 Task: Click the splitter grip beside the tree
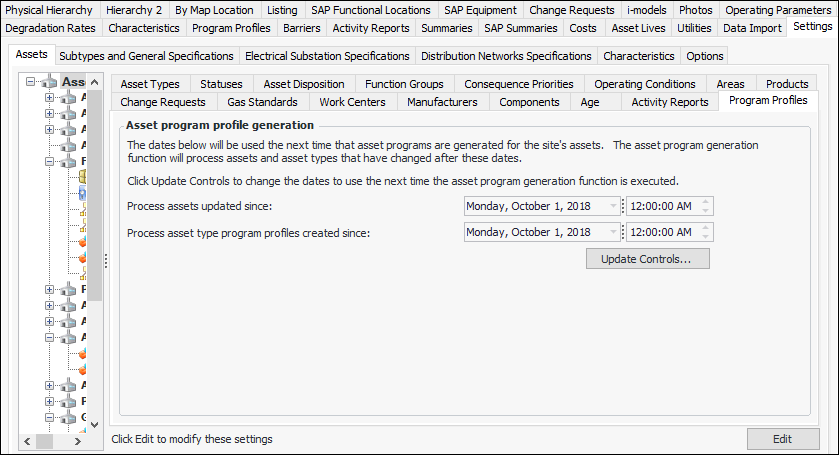[x=105, y=259]
